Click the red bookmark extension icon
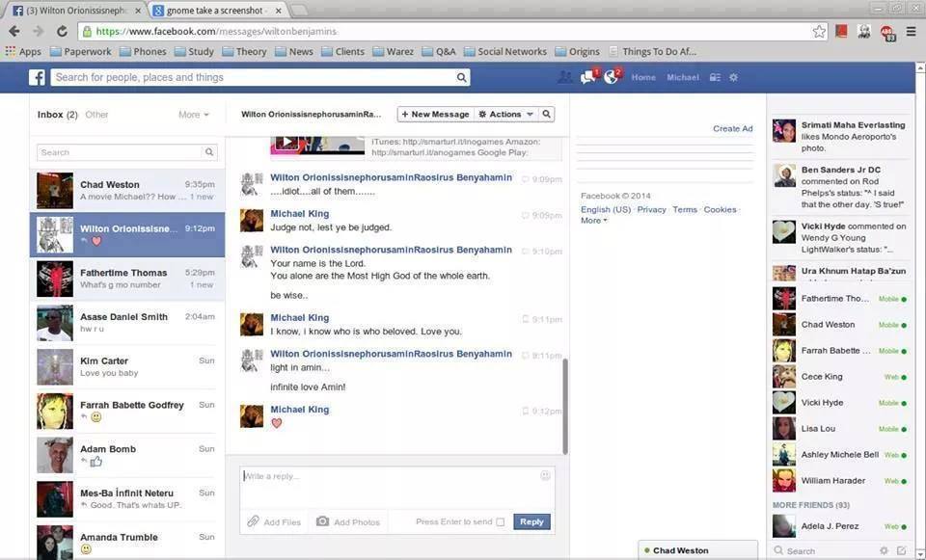 (841, 31)
